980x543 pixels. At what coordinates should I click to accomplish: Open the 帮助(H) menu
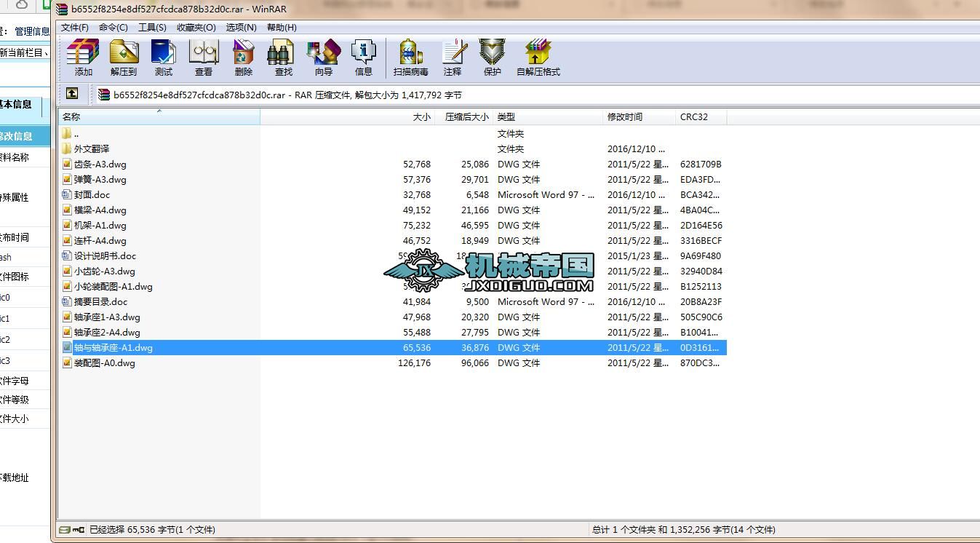tap(282, 28)
